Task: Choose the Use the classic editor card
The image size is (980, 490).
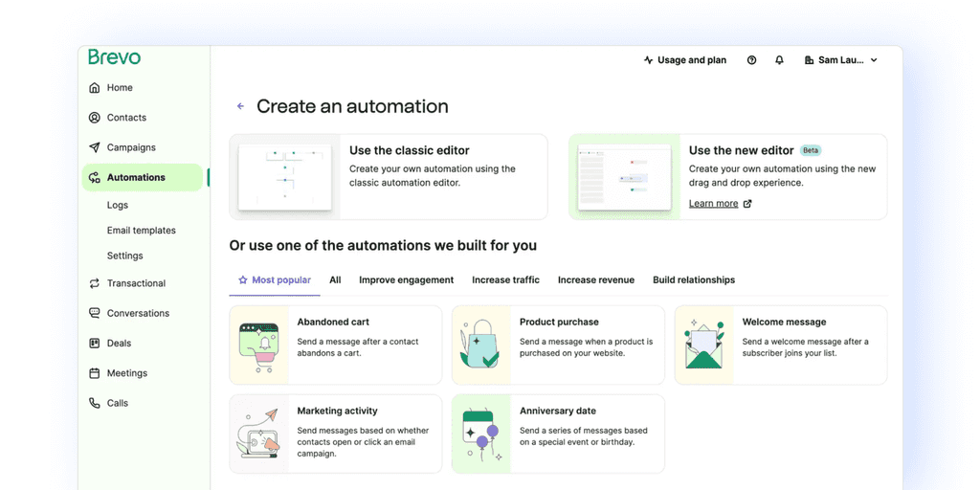Action: (x=389, y=177)
